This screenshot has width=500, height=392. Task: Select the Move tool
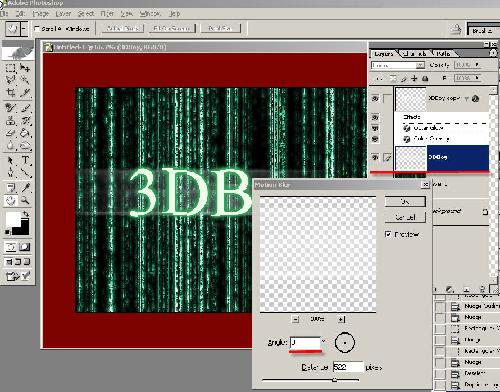(25, 68)
